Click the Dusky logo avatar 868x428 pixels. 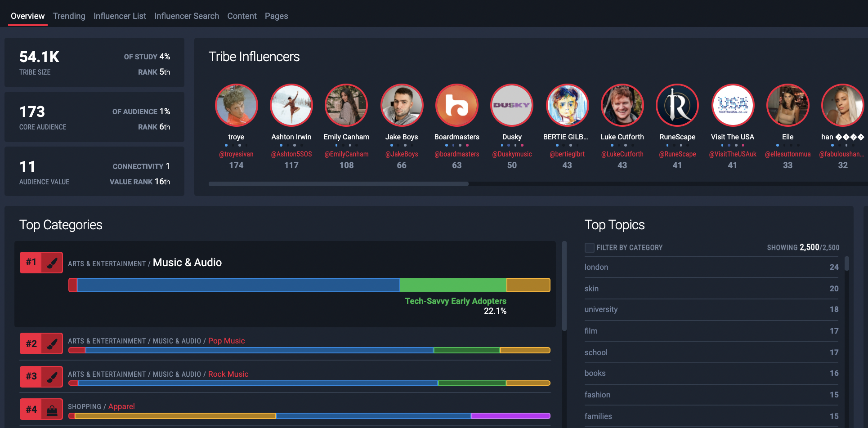coord(512,105)
